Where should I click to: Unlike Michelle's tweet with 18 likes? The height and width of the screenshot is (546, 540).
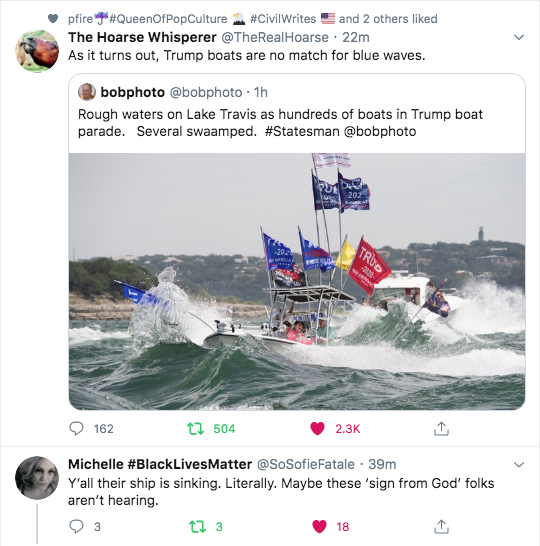tap(319, 526)
